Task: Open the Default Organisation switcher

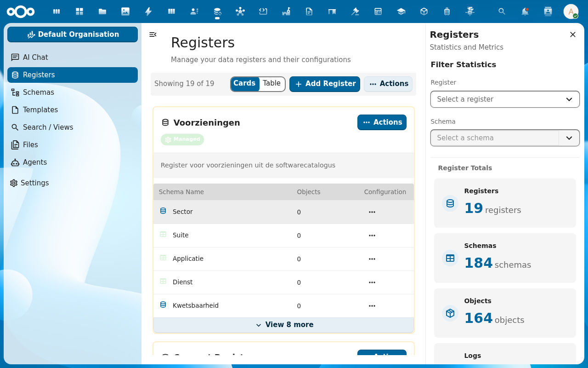Action: 73,34
